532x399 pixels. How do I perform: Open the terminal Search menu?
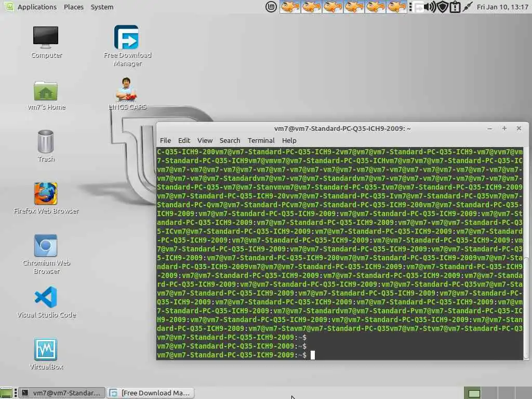230,140
